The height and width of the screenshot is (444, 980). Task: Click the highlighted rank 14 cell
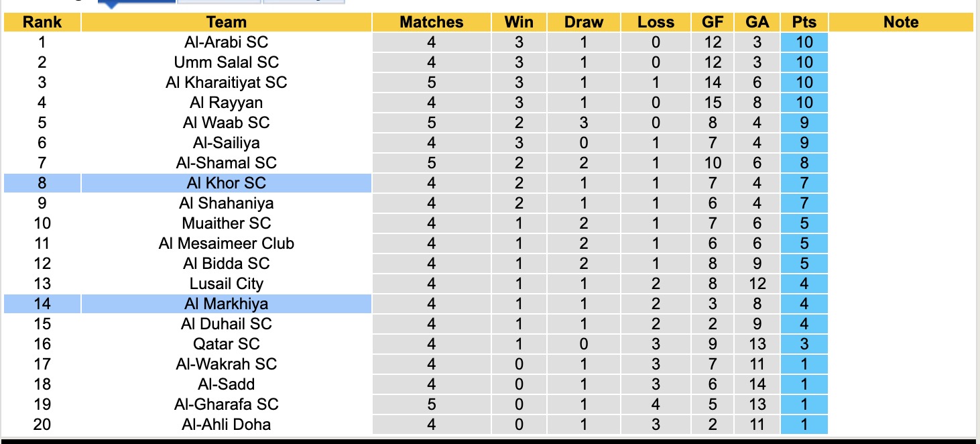click(x=42, y=304)
